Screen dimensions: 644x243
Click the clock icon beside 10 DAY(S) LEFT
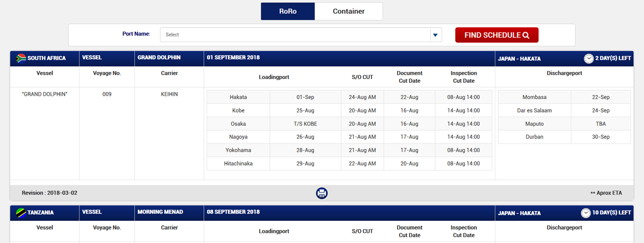[586, 213]
